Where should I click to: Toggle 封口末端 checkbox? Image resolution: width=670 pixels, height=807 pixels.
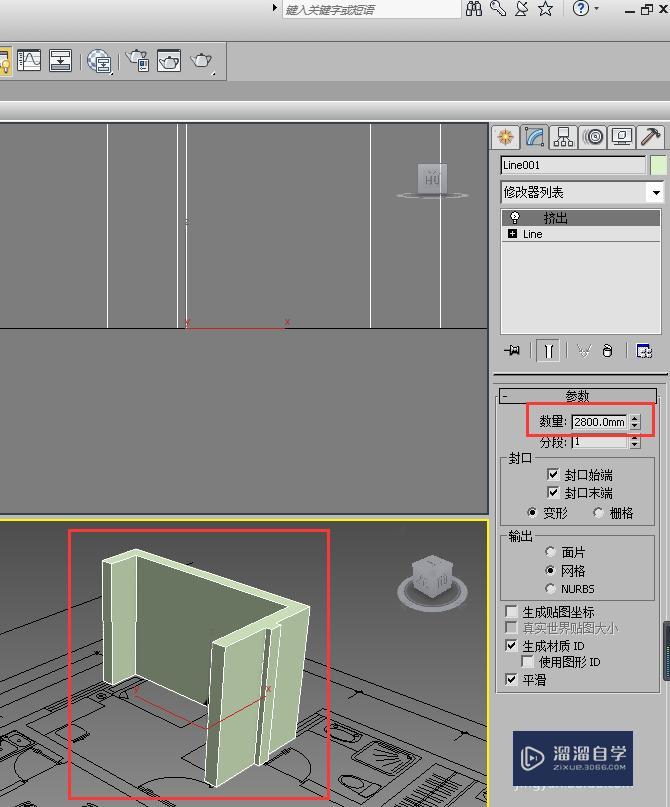coord(553,493)
